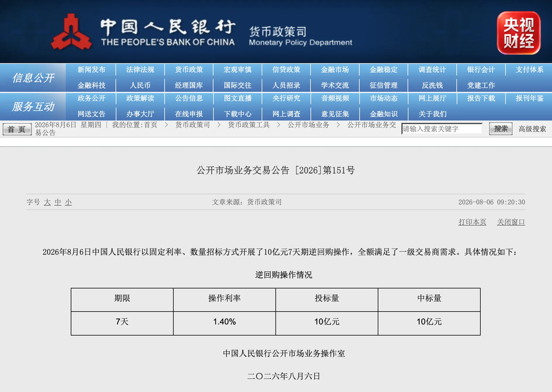Open 报告下载 menu entry
The height and width of the screenshot is (392, 552).
(481, 98)
